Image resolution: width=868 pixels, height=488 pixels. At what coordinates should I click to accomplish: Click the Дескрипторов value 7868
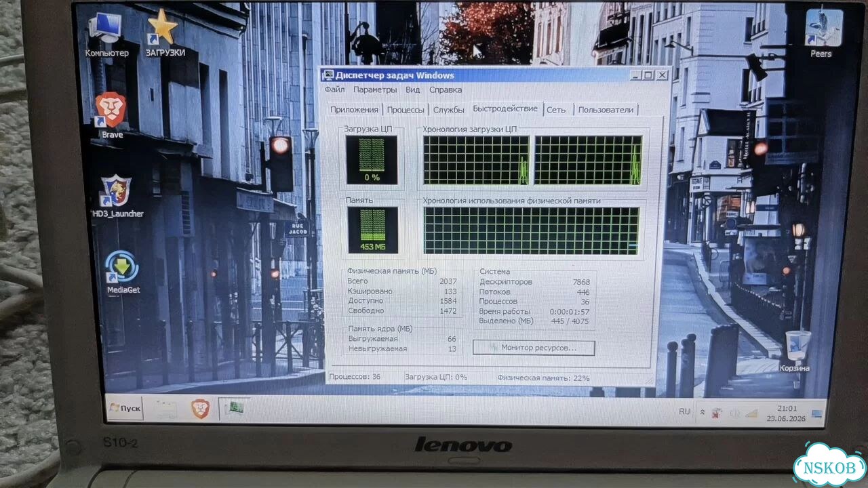tap(581, 282)
